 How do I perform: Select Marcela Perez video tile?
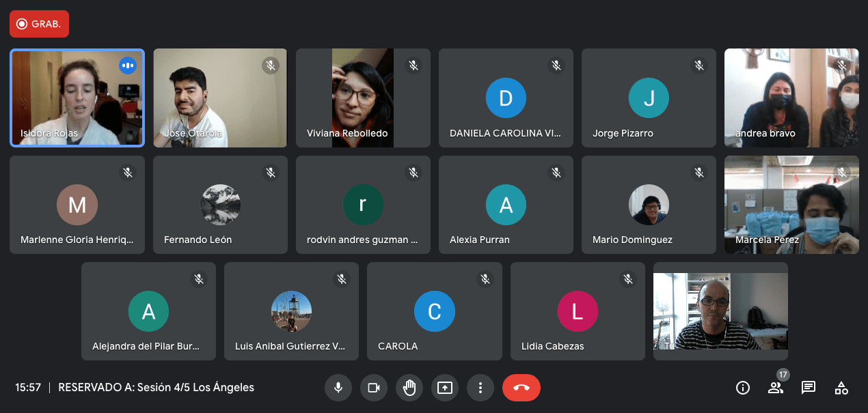click(791, 205)
